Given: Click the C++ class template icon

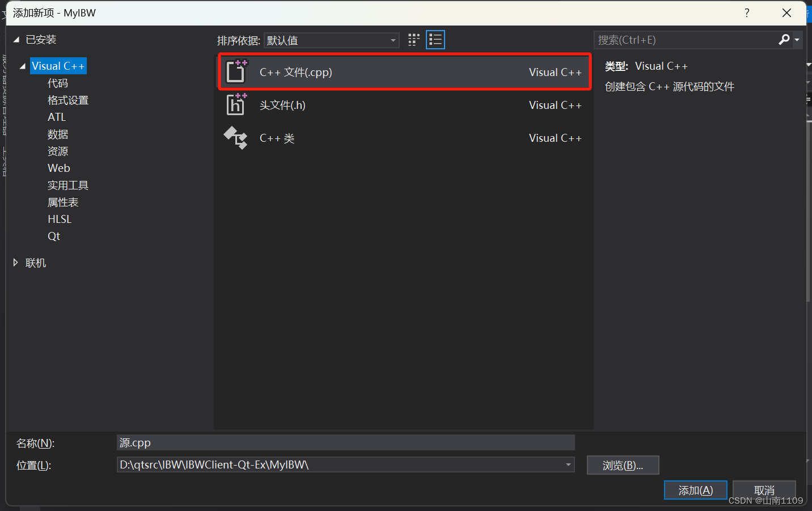Looking at the screenshot, I should click(x=236, y=138).
